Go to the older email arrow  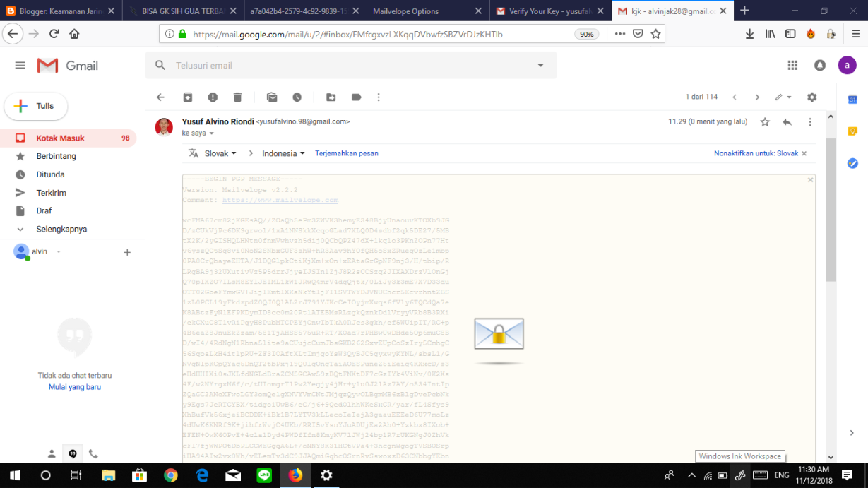pos(757,97)
